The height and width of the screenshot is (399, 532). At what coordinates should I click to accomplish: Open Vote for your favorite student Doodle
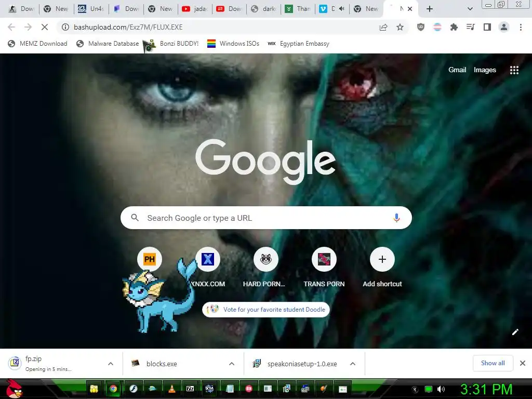(266, 310)
